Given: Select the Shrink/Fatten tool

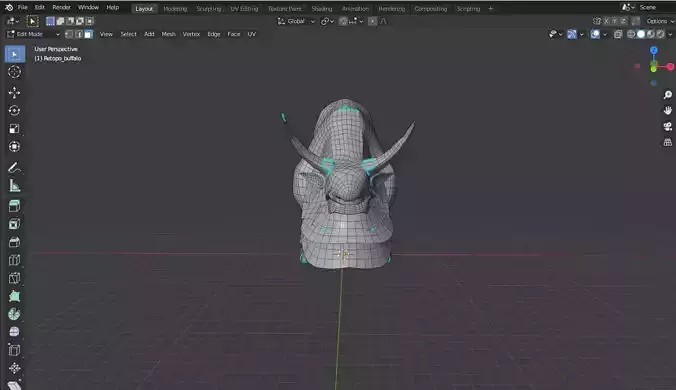Looking at the screenshot, I should click(x=14, y=368).
